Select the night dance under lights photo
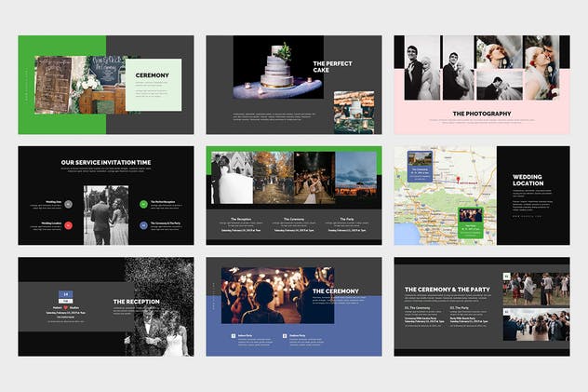The image size is (588, 392). point(314,178)
